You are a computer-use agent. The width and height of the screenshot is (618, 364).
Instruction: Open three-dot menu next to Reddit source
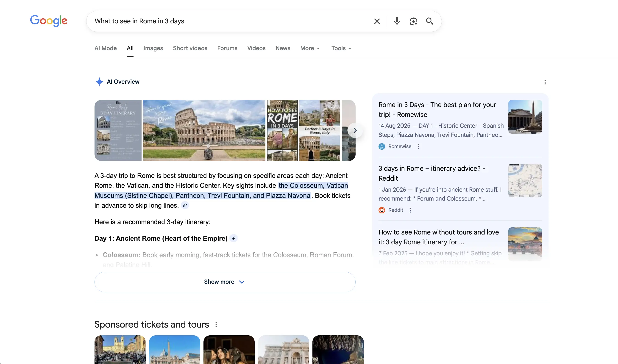(410, 210)
